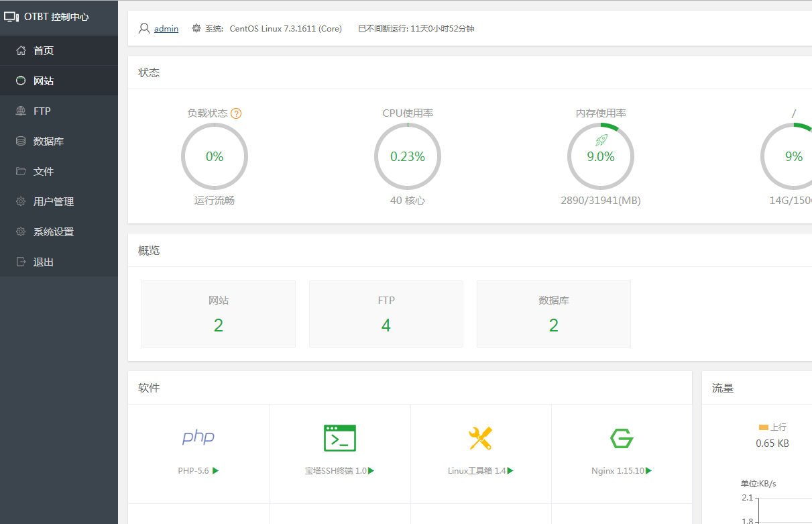Click the disk usage 9% gauge
This screenshot has width=812, height=524.
click(787, 156)
